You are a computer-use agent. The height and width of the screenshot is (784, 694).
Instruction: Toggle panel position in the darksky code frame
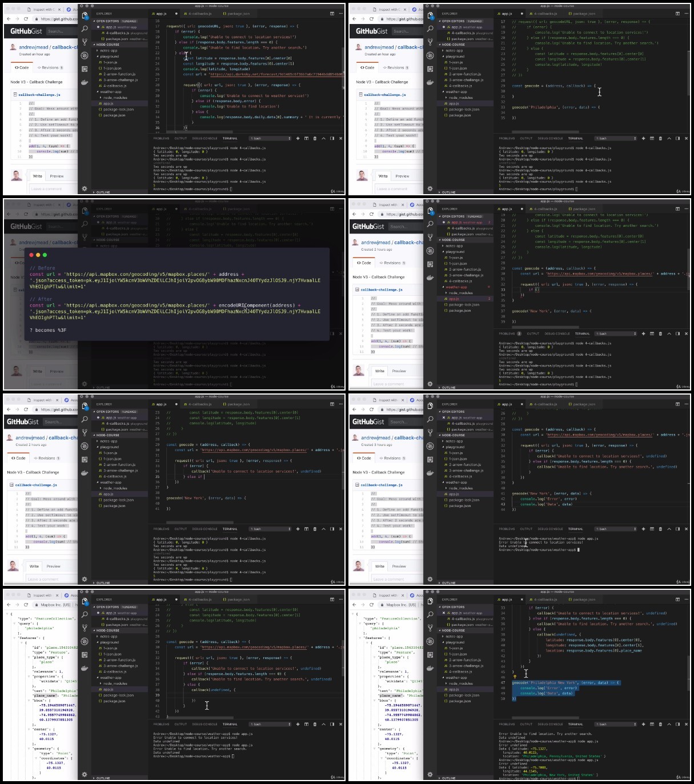point(332,138)
